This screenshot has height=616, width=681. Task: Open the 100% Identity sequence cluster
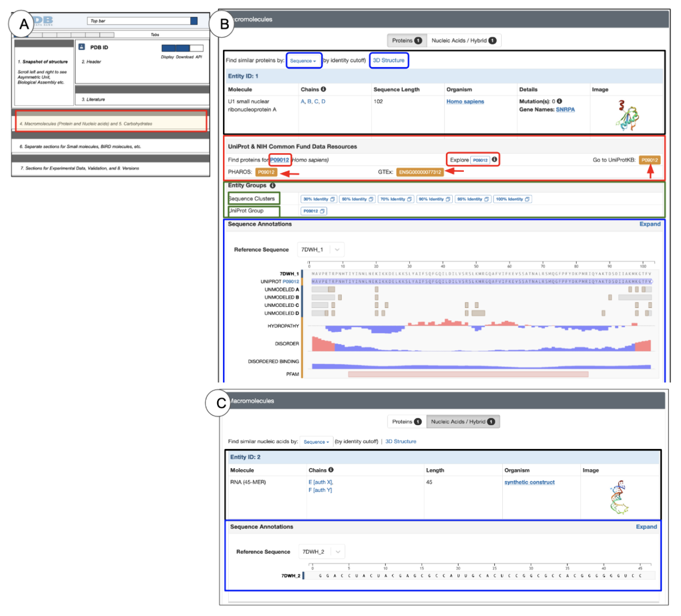point(512,199)
